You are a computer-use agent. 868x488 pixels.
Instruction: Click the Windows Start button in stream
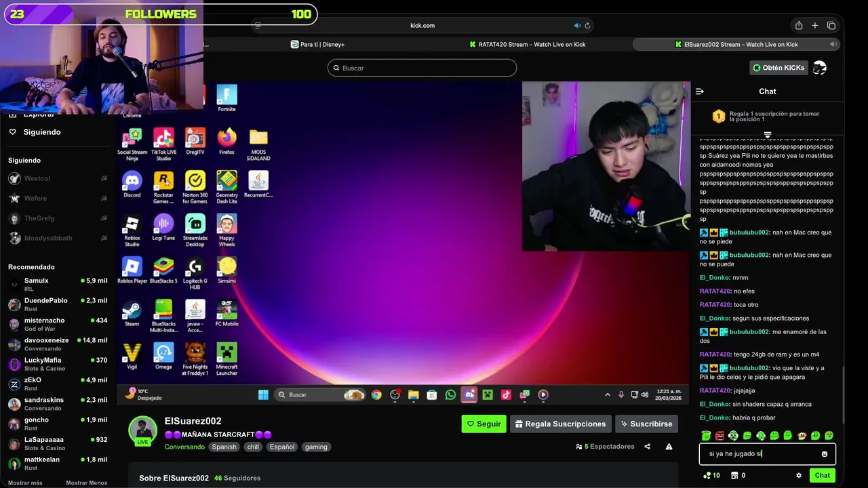click(x=263, y=394)
